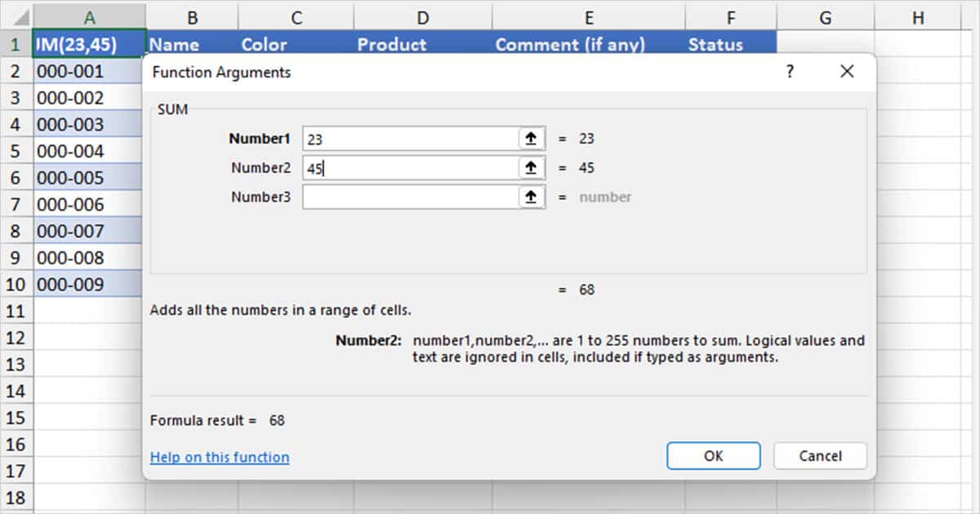This screenshot has height=514, width=980.
Task: Click Cancel to dismiss Function Arguments
Action: (820, 456)
